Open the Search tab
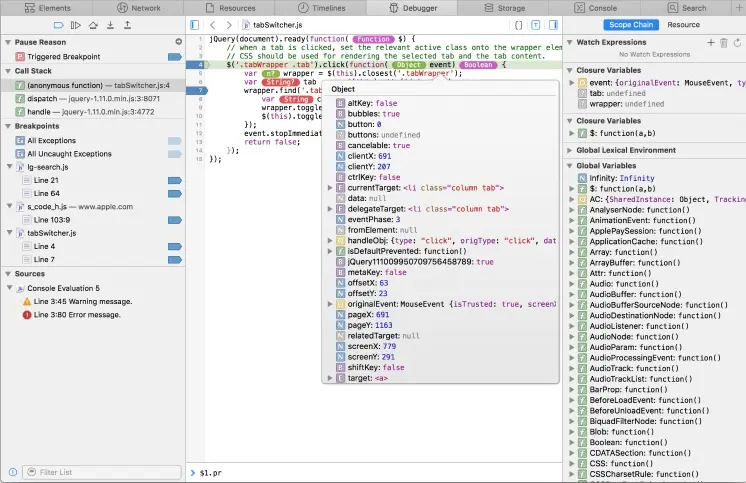The image size is (746, 483). click(687, 8)
